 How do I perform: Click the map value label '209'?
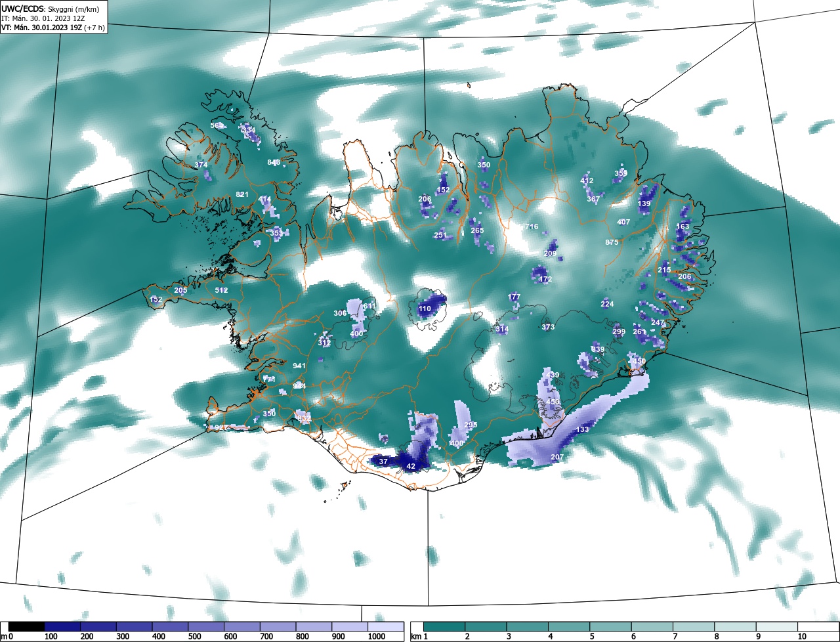[x=550, y=253]
